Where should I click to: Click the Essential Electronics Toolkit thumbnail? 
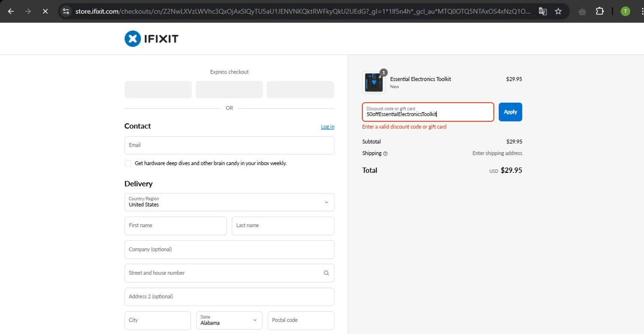click(x=374, y=83)
